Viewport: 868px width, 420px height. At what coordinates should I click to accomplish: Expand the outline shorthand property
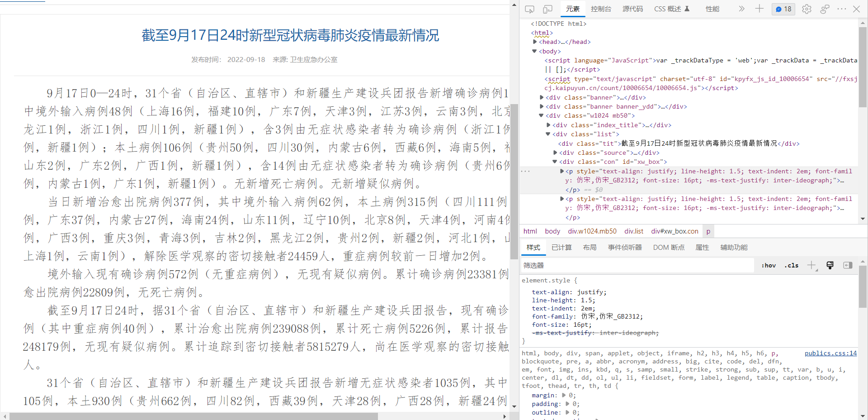tap(567, 412)
